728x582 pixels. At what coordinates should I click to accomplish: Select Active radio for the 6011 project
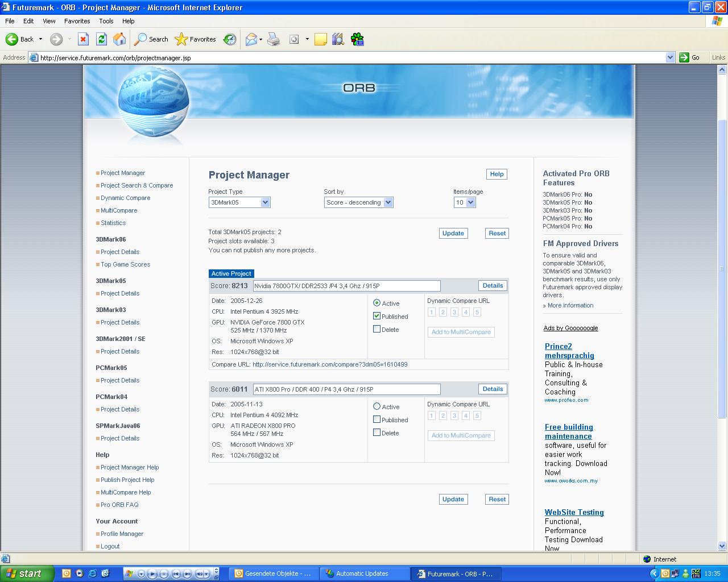coord(377,406)
